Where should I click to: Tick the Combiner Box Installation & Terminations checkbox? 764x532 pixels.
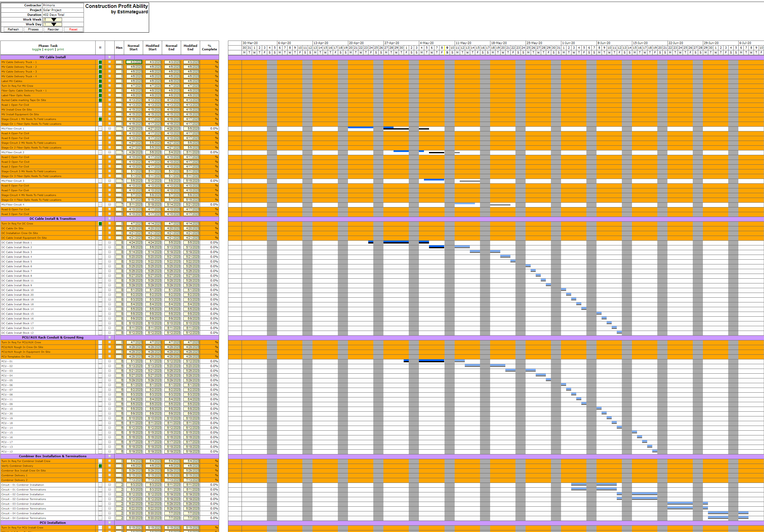[110, 456]
